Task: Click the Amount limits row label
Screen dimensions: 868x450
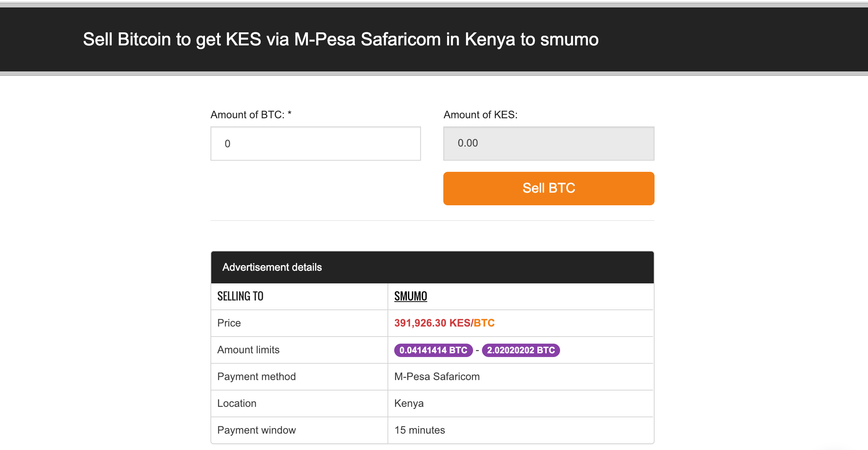Action: tap(248, 350)
